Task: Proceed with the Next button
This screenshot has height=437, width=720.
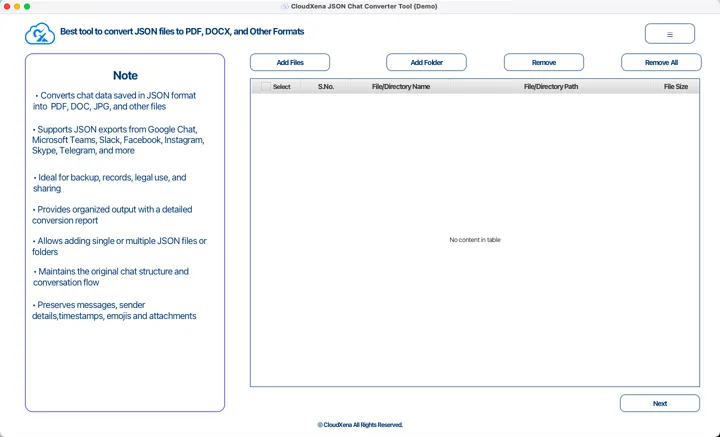Action: (659, 403)
